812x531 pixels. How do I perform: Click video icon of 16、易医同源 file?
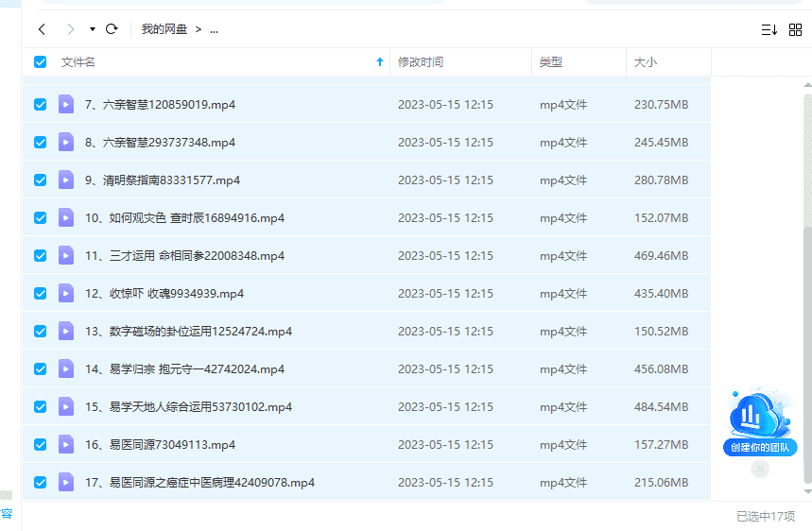click(x=66, y=444)
